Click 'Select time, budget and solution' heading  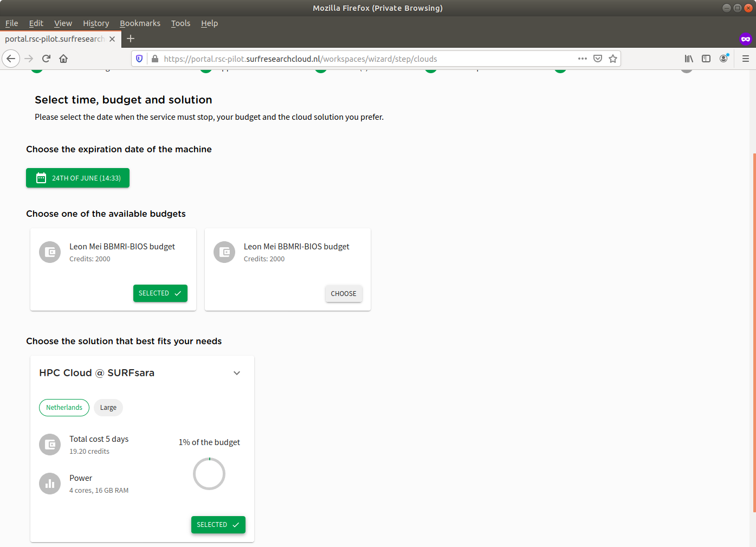pos(124,100)
